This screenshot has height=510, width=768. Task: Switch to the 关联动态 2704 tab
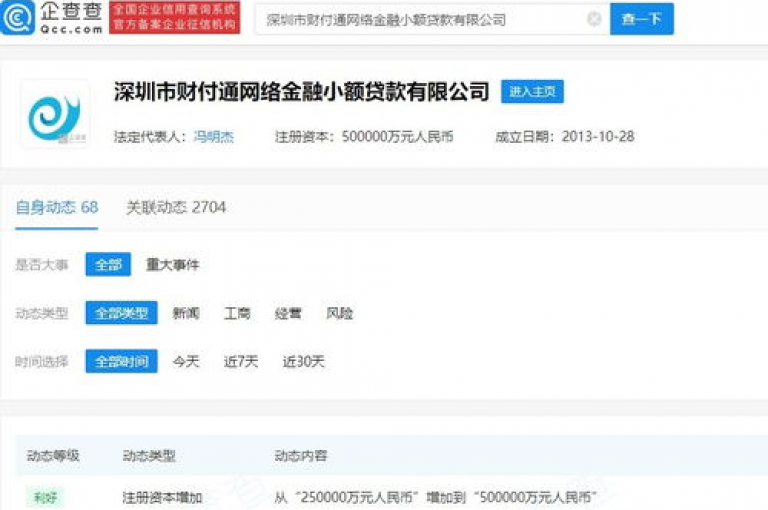176,207
